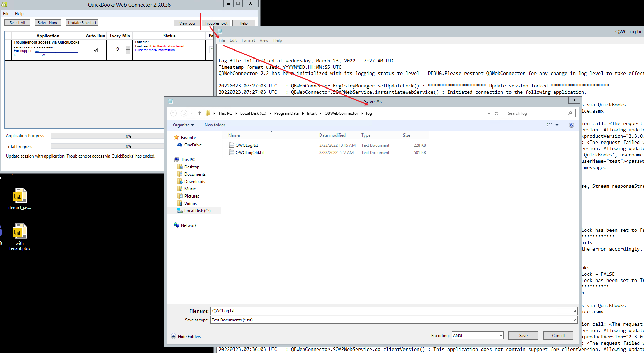
Task: Toggle the Auto-Run checkbox
Action: click(x=95, y=50)
